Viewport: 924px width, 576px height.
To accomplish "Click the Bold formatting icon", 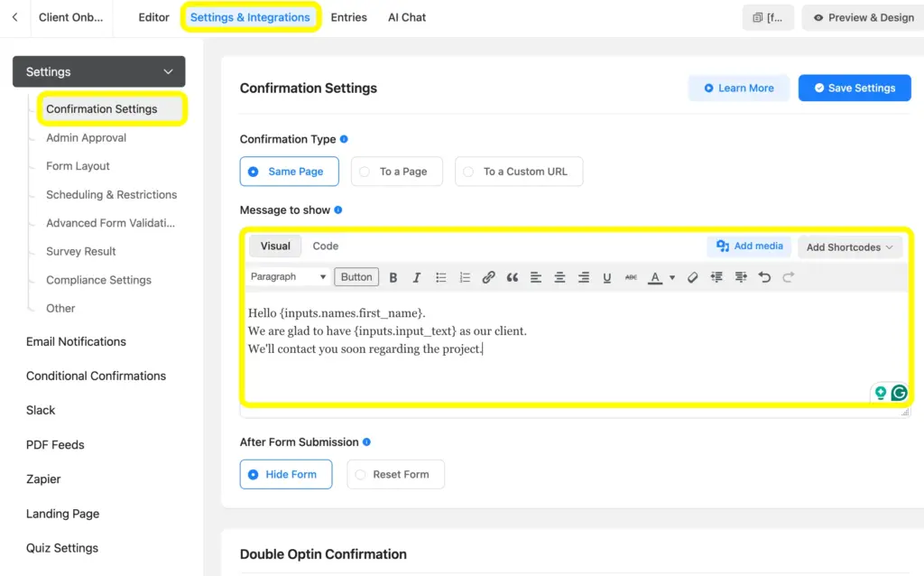I will [393, 277].
